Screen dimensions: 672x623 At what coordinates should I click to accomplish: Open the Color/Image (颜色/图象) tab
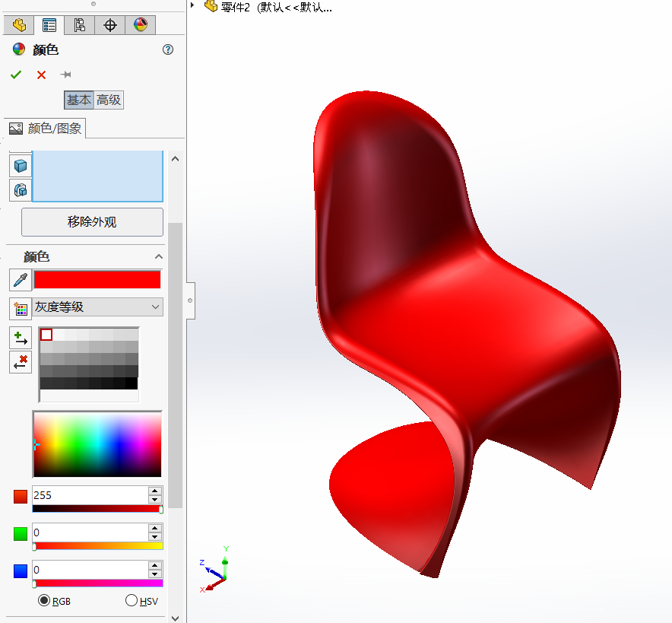[x=46, y=129]
